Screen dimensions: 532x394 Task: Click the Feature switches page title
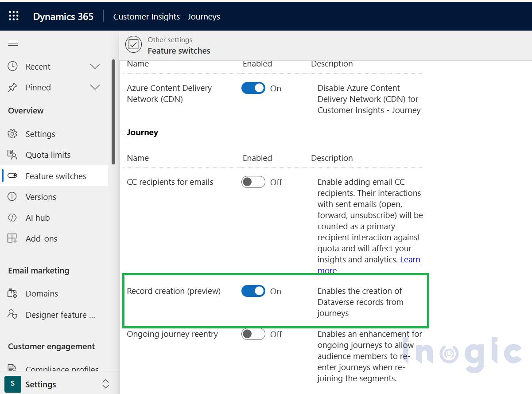179,51
